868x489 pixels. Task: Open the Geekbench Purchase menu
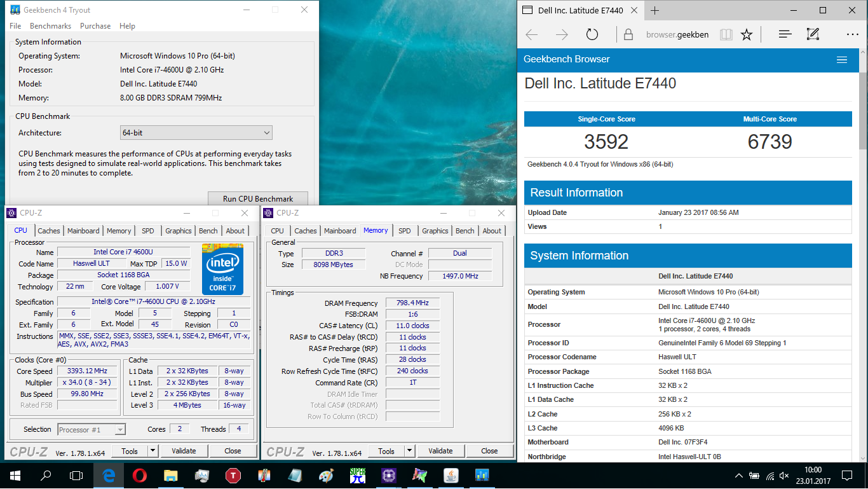click(x=95, y=26)
